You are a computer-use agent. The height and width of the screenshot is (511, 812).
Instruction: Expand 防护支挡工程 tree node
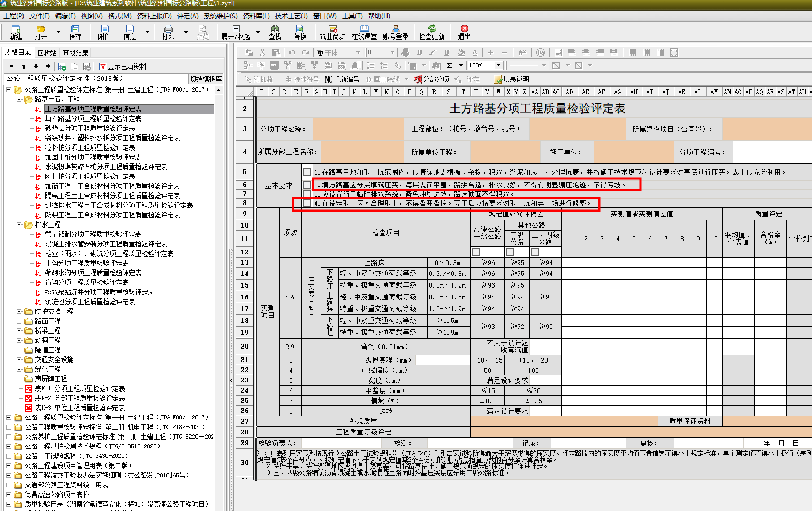pyautogui.click(x=19, y=311)
